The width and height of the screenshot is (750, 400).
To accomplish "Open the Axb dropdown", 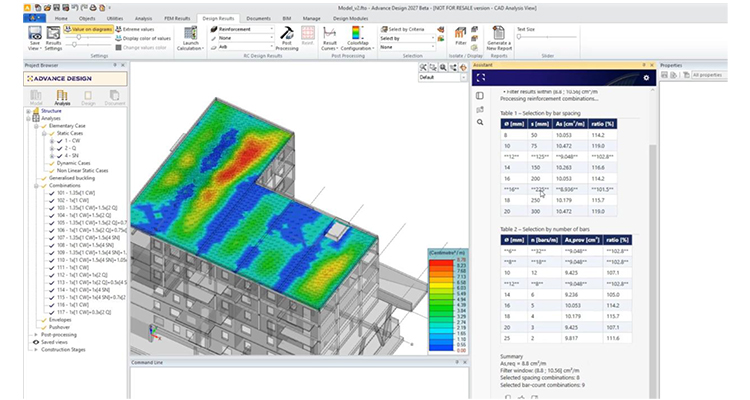I will point(246,47).
